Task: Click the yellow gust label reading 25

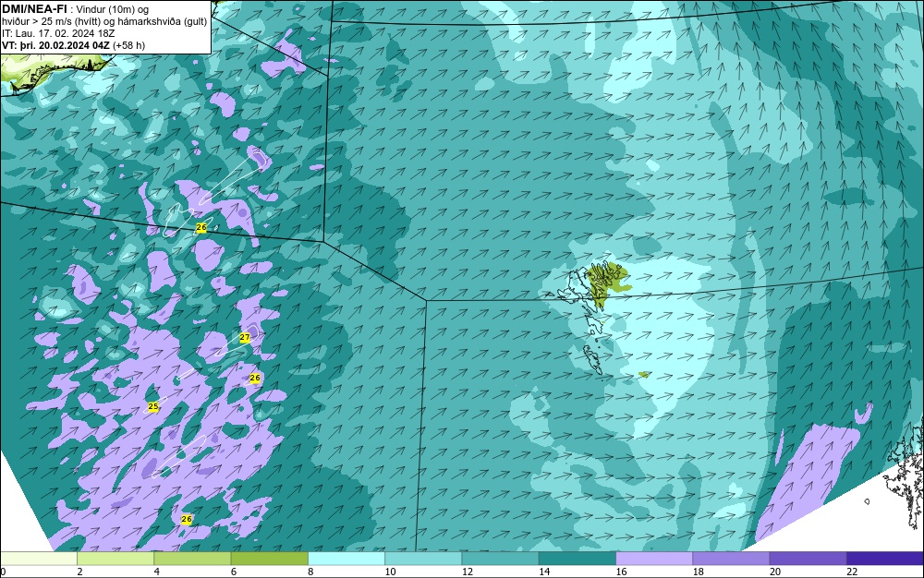Action: [x=153, y=406]
